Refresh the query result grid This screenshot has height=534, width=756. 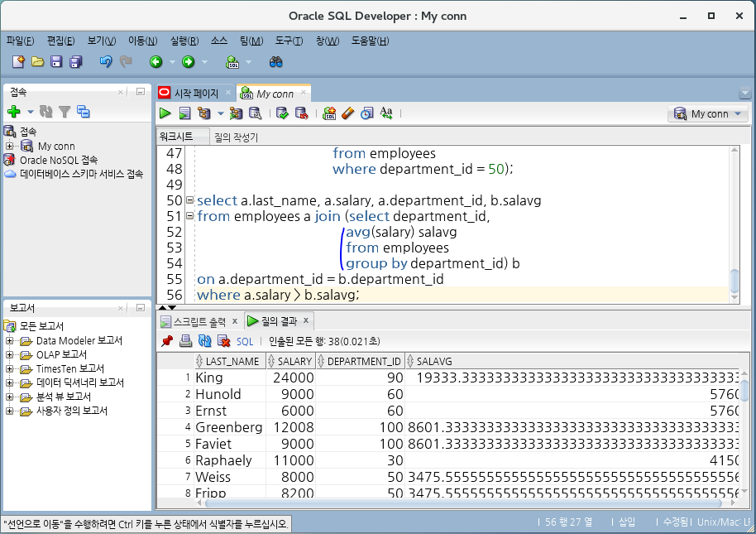tap(205, 342)
